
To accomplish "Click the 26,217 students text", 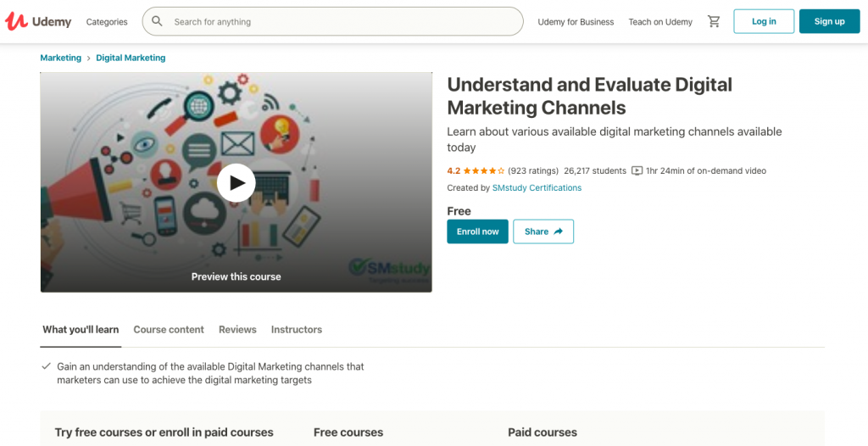I will [595, 170].
